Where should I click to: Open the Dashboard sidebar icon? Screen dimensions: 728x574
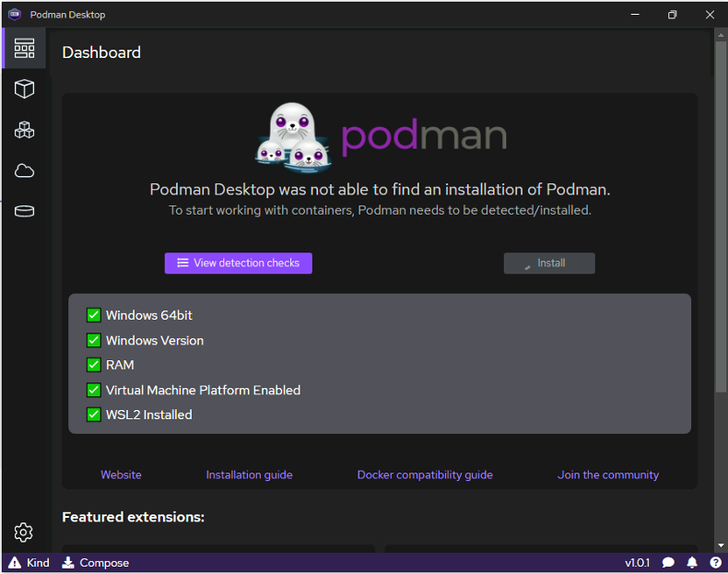click(24, 48)
